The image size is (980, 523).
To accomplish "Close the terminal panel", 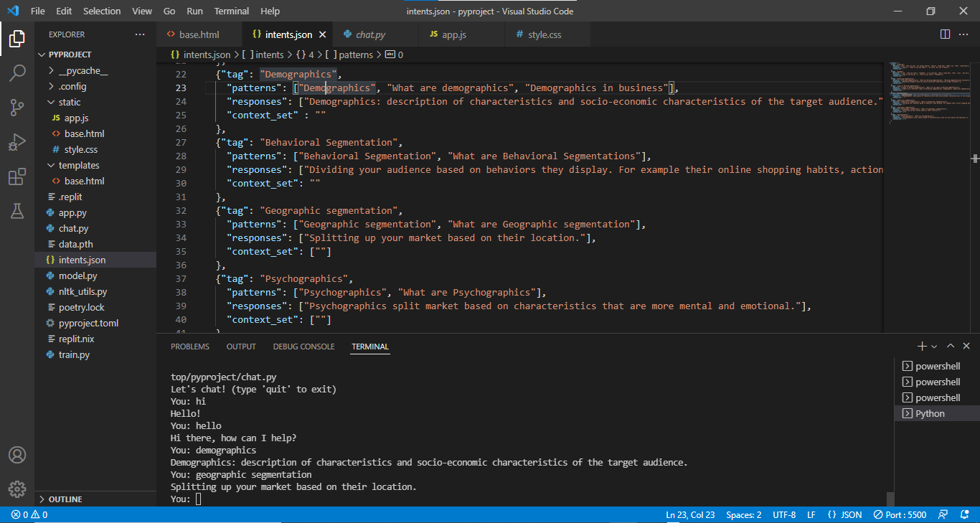I will click(966, 347).
